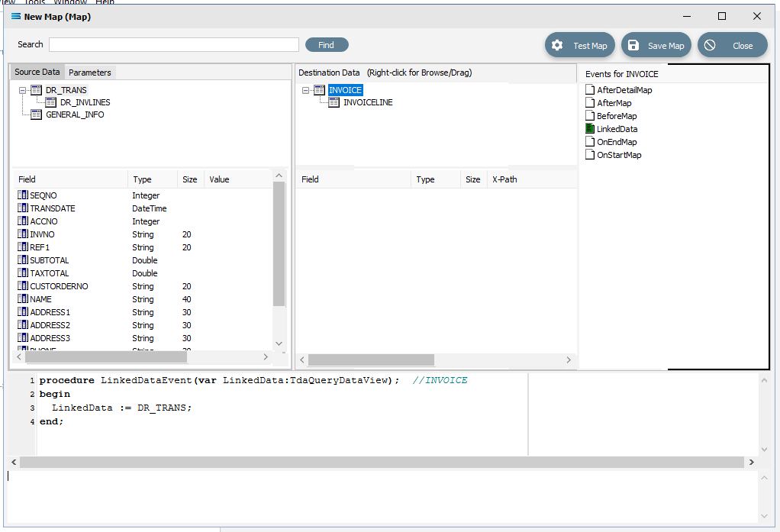780x532 pixels.
Task: Click the source field list up scroll arrow
Action: (x=279, y=176)
